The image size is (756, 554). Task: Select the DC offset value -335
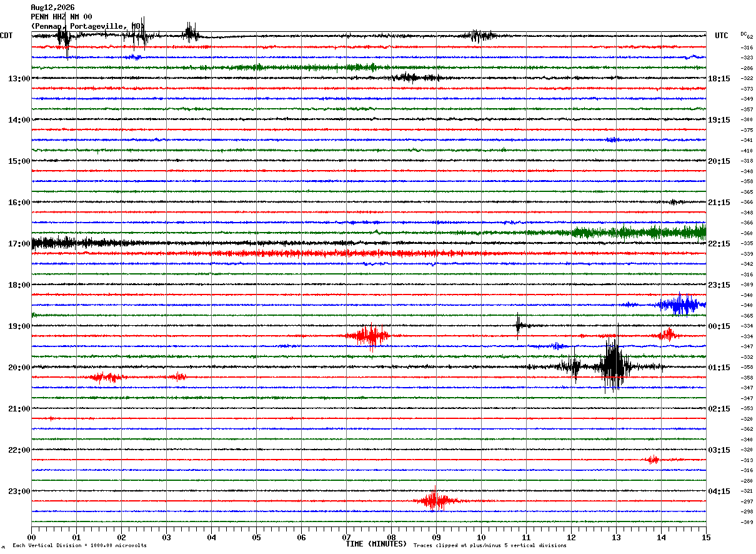[747, 243]
